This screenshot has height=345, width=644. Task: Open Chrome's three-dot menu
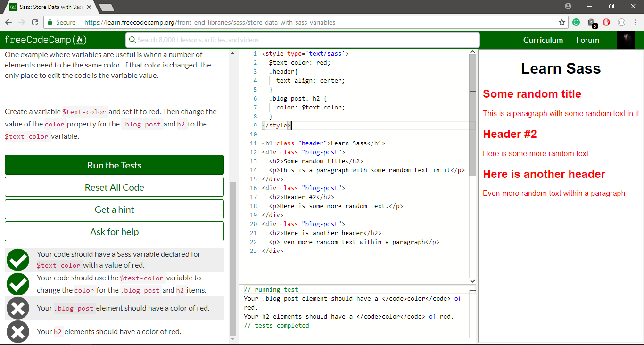pyautogui.click(x=635, y=22)
